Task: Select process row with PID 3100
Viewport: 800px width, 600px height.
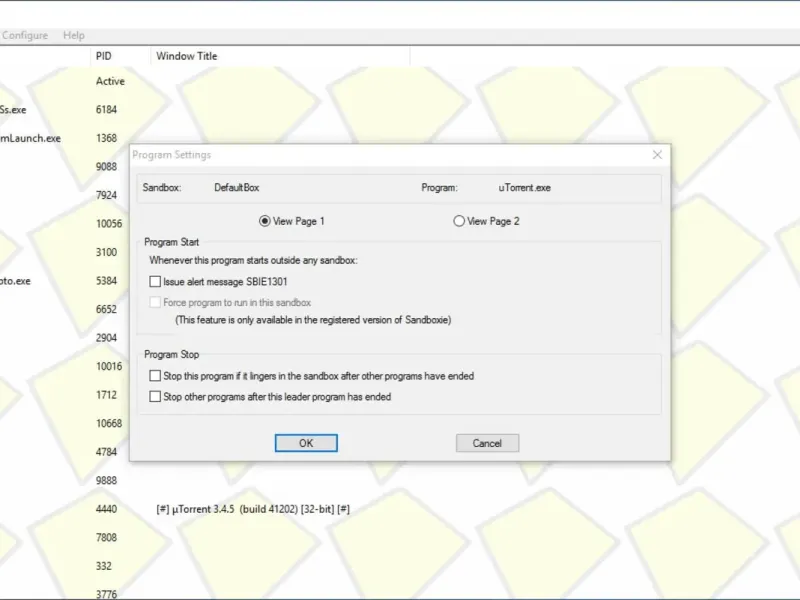Action: tap(106, 252)
